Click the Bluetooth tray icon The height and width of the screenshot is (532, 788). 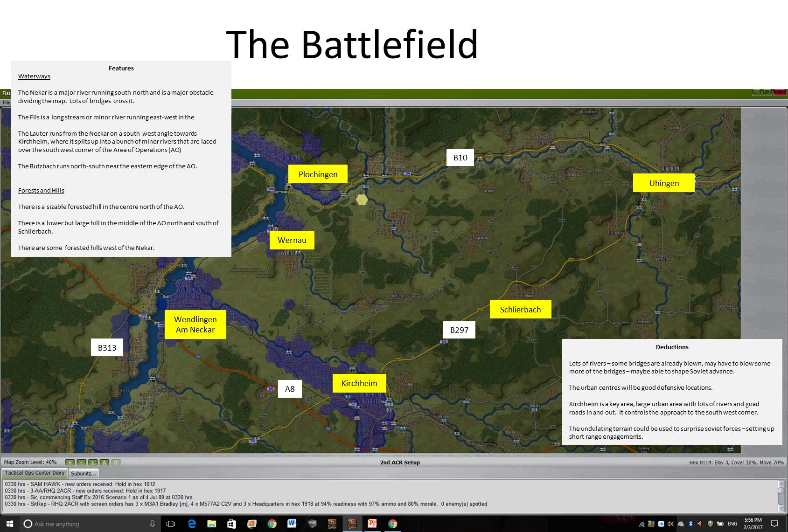pyautogui.click(x=690, y=524)
